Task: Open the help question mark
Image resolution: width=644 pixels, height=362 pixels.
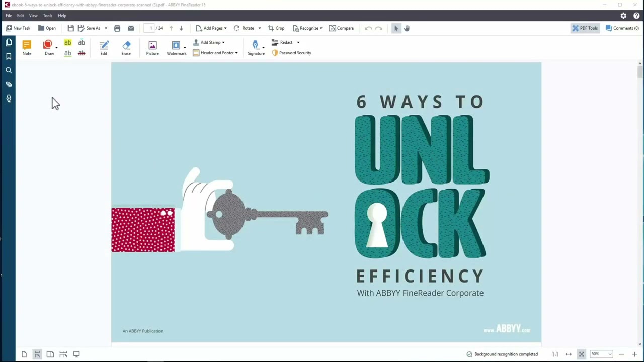Action: (x=636, y=16)
